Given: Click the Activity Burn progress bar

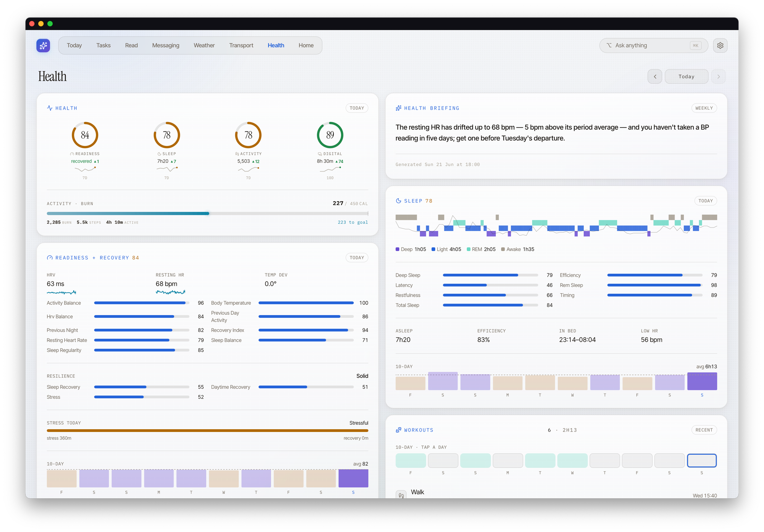Looking at the screenshot, I should (207, 213).
